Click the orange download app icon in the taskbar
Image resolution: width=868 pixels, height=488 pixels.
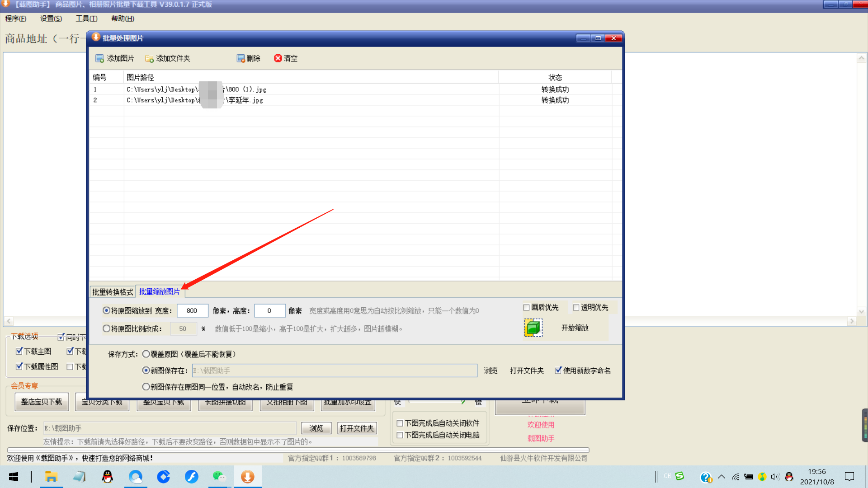pyautogui.click(x=247, y=477)
